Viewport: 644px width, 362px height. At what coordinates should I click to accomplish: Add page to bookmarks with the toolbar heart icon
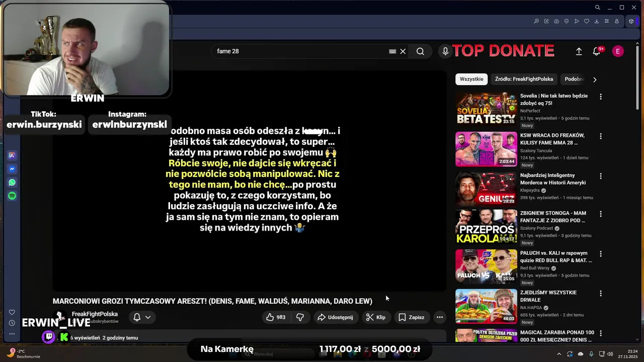(587, 21)
